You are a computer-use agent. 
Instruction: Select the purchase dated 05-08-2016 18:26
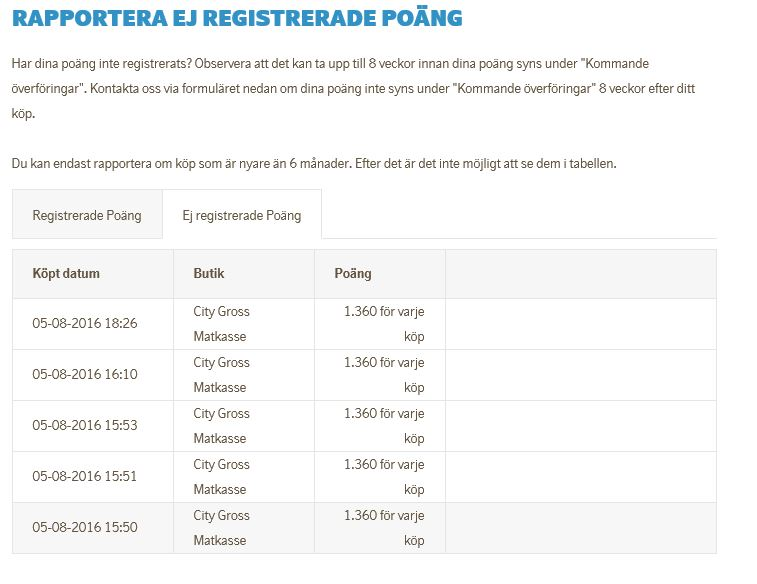point(85,324)
